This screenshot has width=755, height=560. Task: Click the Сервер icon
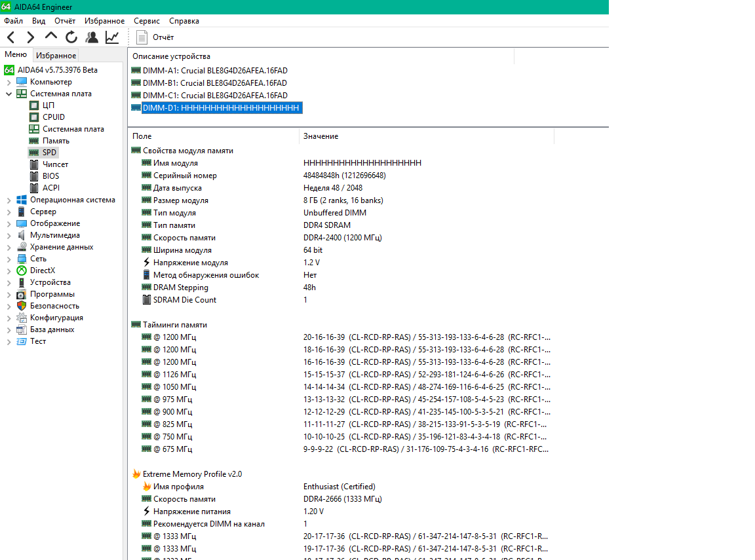(22, 212)
